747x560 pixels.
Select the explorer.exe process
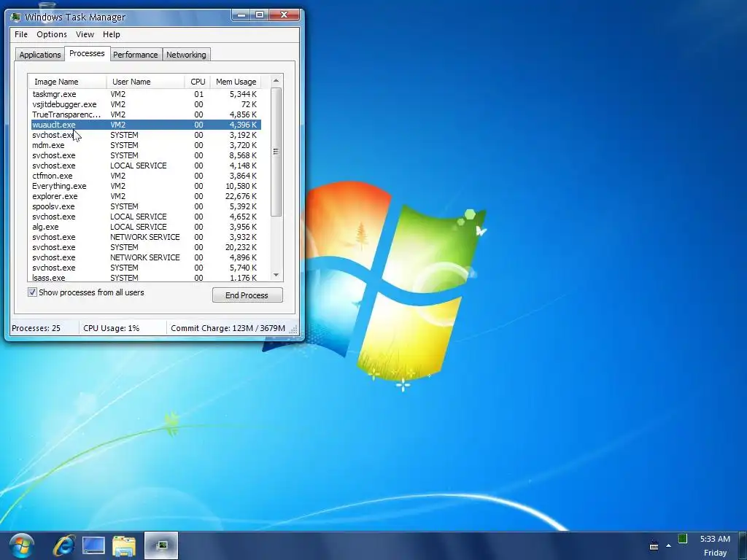tap(146, 196)
